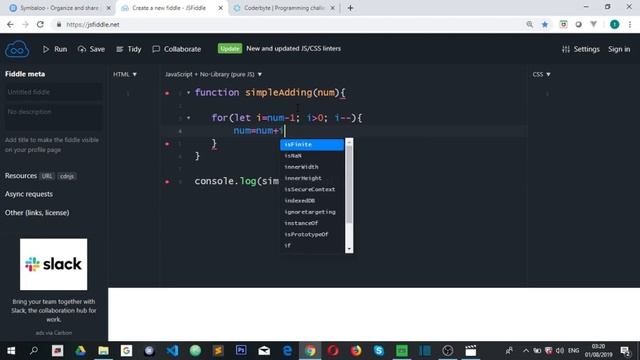Tidy up the code formatting
640x360 pixels.
[129, 49]
